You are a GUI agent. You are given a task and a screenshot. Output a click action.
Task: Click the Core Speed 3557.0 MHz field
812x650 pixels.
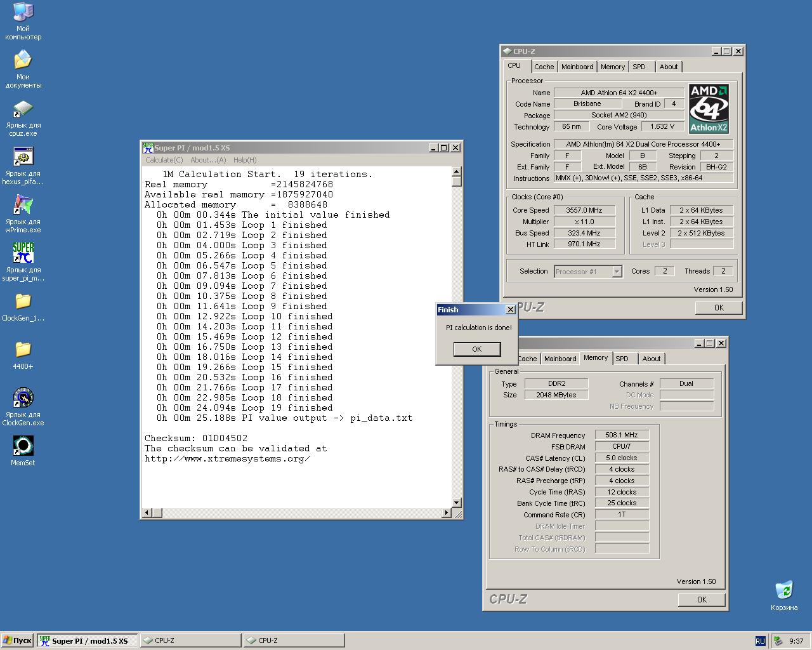(584, 210)
